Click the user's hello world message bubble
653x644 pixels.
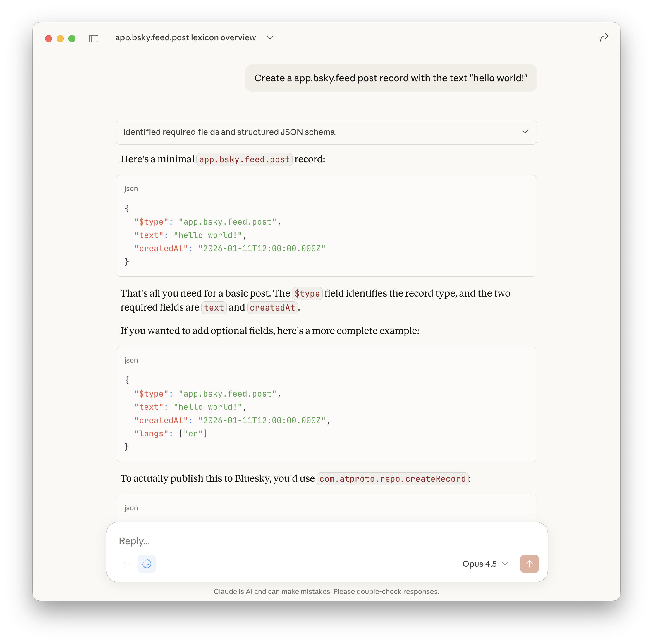pyautogui.click(x=391, y=78)
